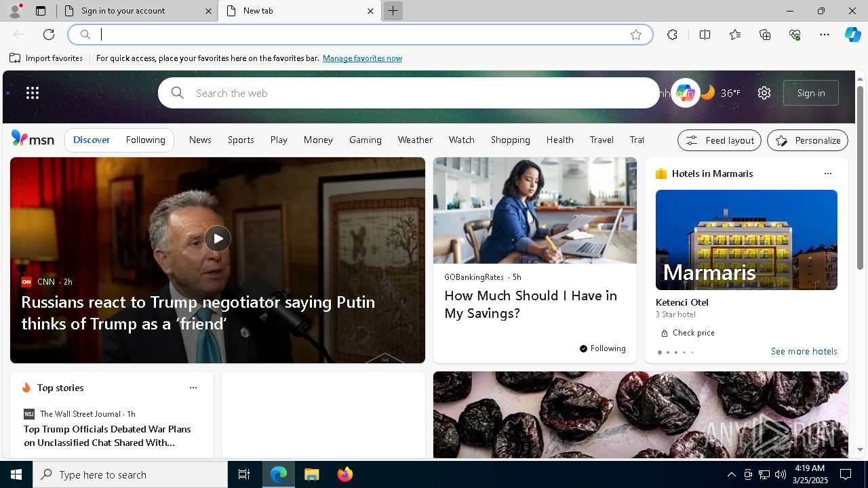Play the CNN Russians react video
This screenshot has width=868, height=488.
(x=218, y=239)
